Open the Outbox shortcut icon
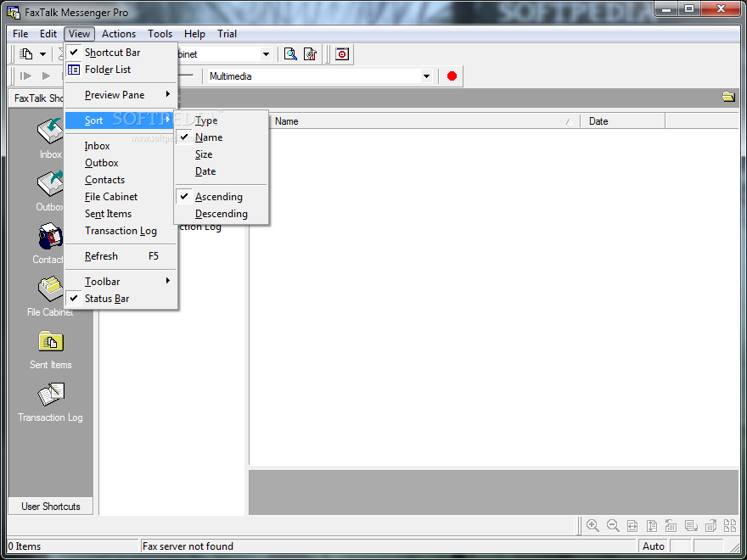The height and width of the screenshot is (560, 747). click(50, 183)
